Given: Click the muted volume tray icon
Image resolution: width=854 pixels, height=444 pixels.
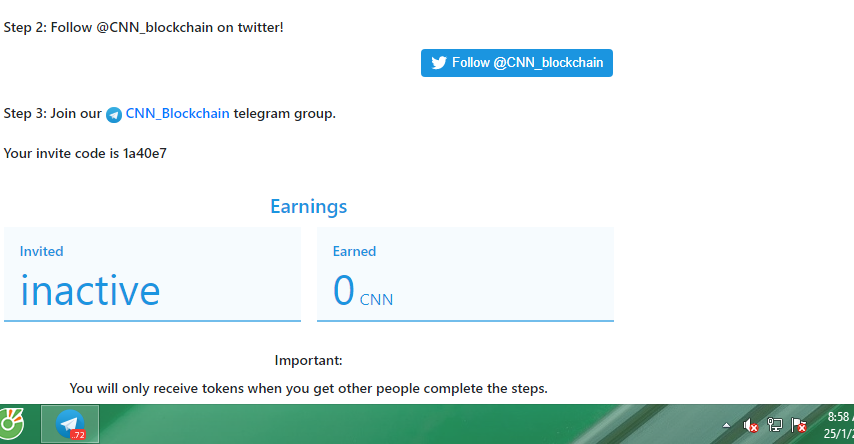Looking at the screenshot, I should pyautogui.click(x=751, y=425).
